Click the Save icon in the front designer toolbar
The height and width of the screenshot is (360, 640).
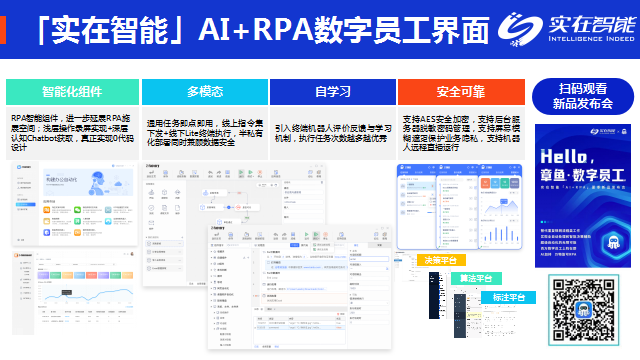(231, 235)
